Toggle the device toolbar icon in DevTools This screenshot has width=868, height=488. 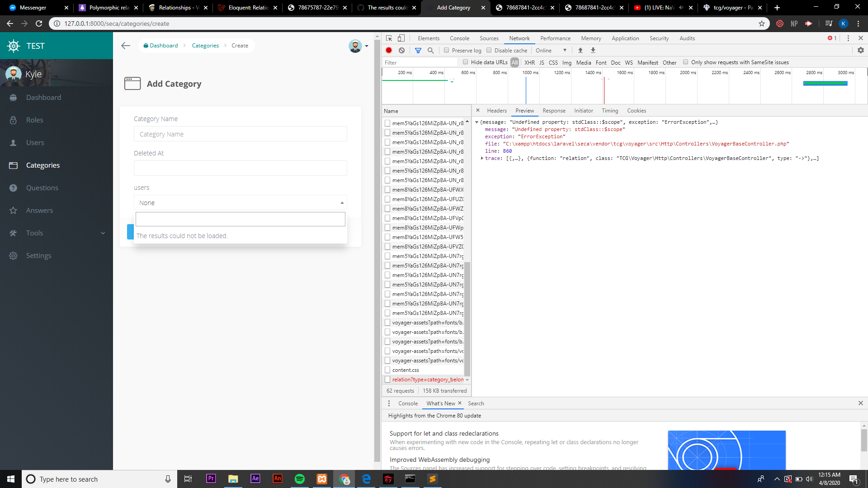point(401,38)
